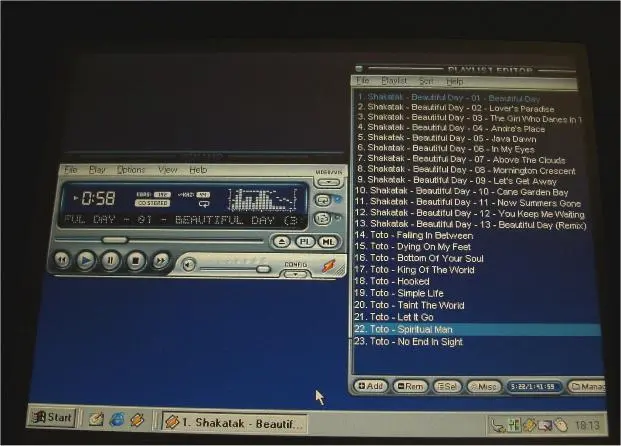
Task: Pause the current track
Action: tap(111, 261)
